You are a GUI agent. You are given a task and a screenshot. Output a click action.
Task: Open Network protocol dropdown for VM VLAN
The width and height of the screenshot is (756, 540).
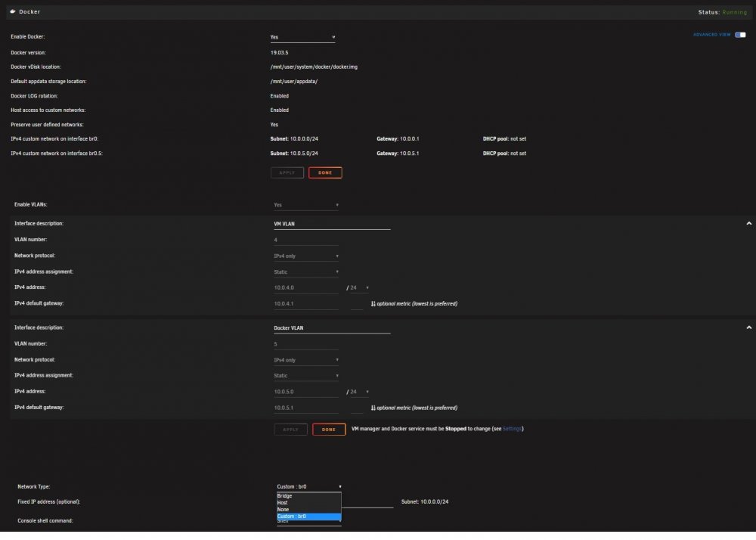point(306,256)
